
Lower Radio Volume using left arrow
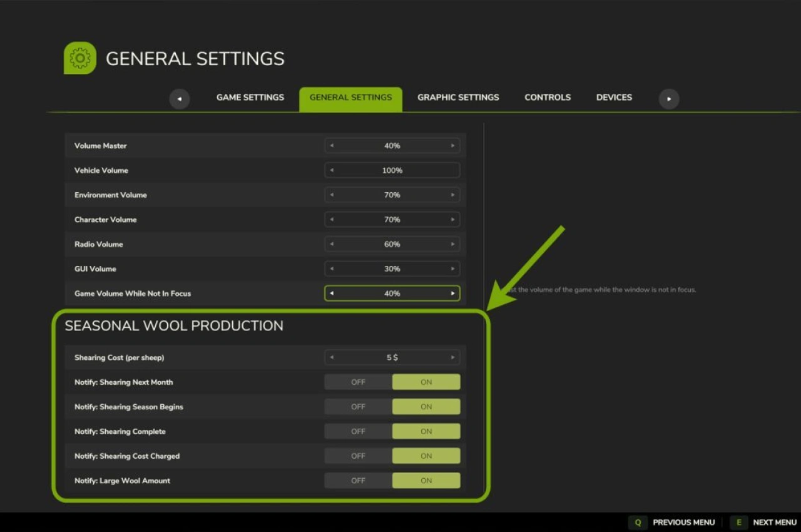tap(332, 244)
